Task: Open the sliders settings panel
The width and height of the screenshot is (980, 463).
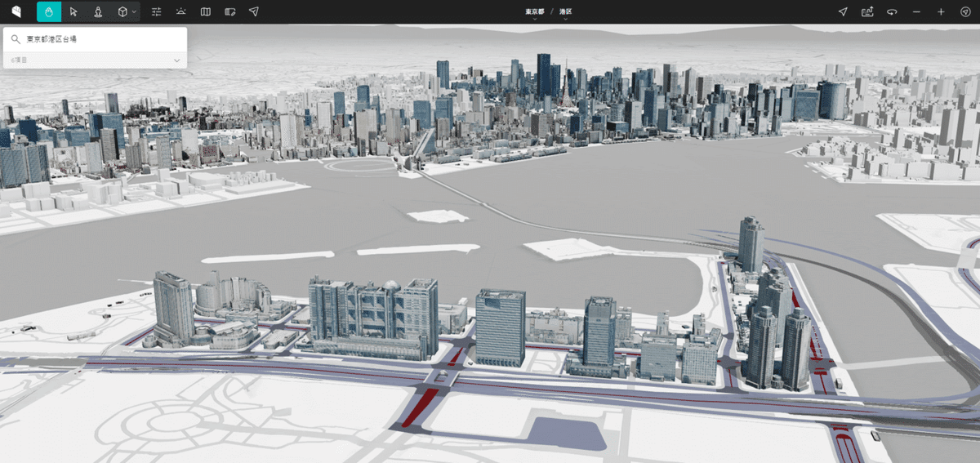Action: 157,11
